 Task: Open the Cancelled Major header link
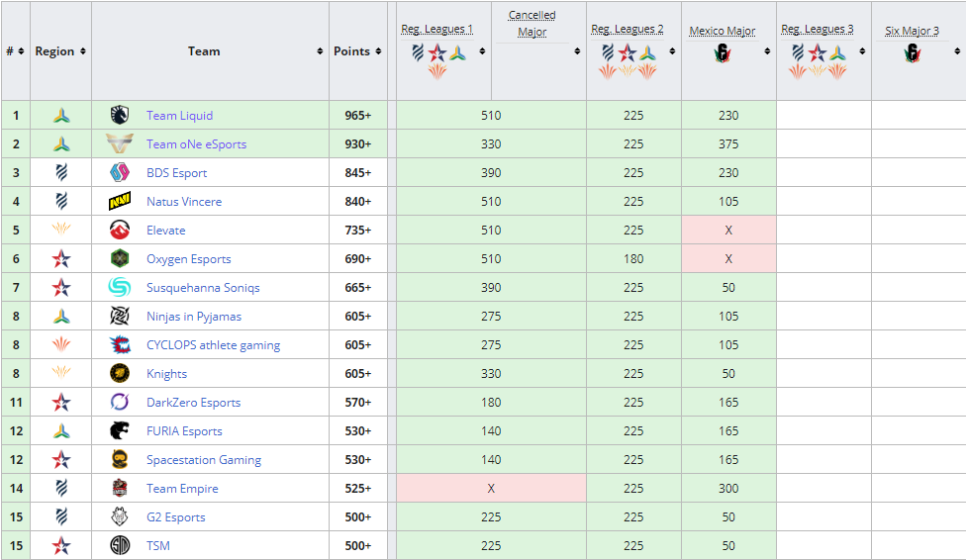coord(532,24)
